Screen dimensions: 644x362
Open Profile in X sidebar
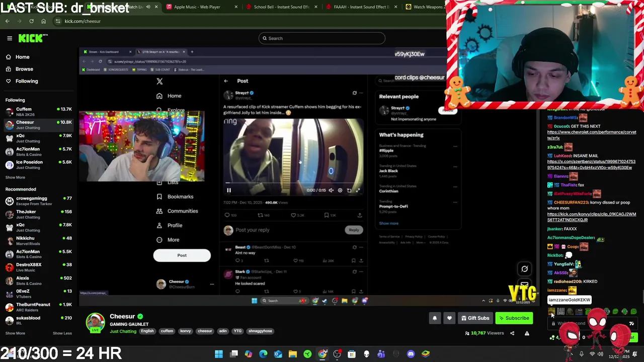[169, 225]
